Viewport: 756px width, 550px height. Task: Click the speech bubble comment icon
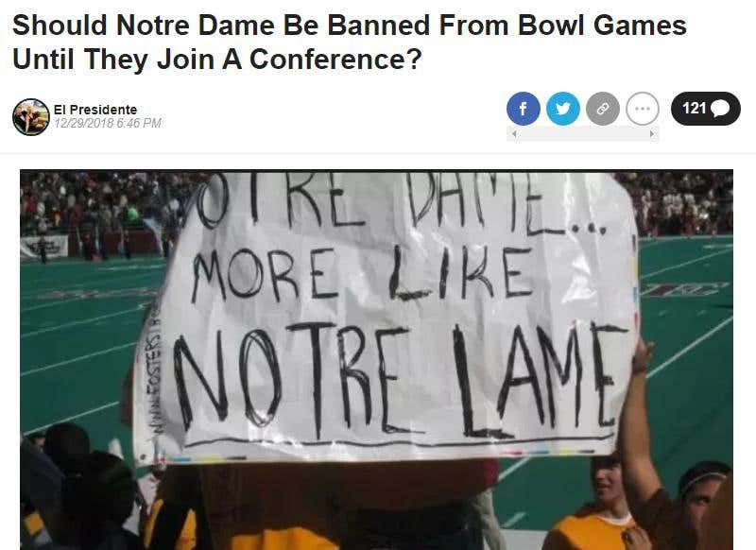[720, 108]
